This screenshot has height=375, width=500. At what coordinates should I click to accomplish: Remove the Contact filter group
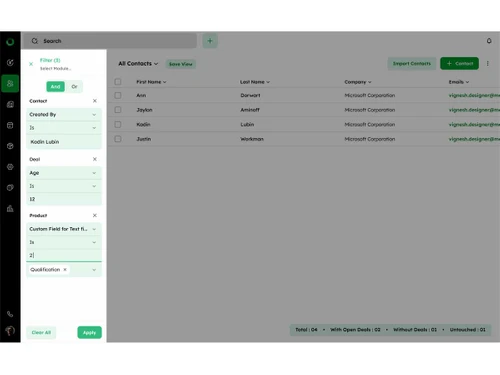(x=95, y=101)
